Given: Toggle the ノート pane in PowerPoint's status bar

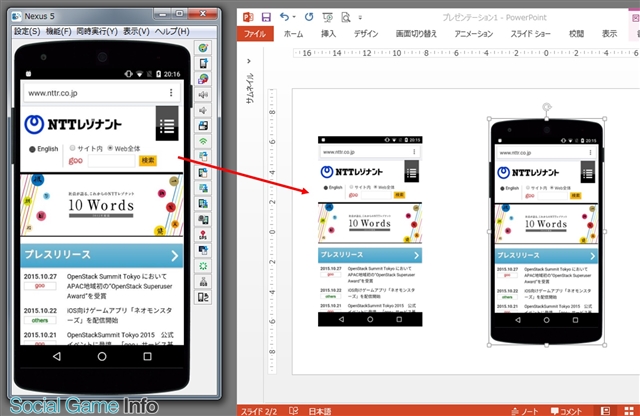Looking at the screenshot, I should 525,411.
